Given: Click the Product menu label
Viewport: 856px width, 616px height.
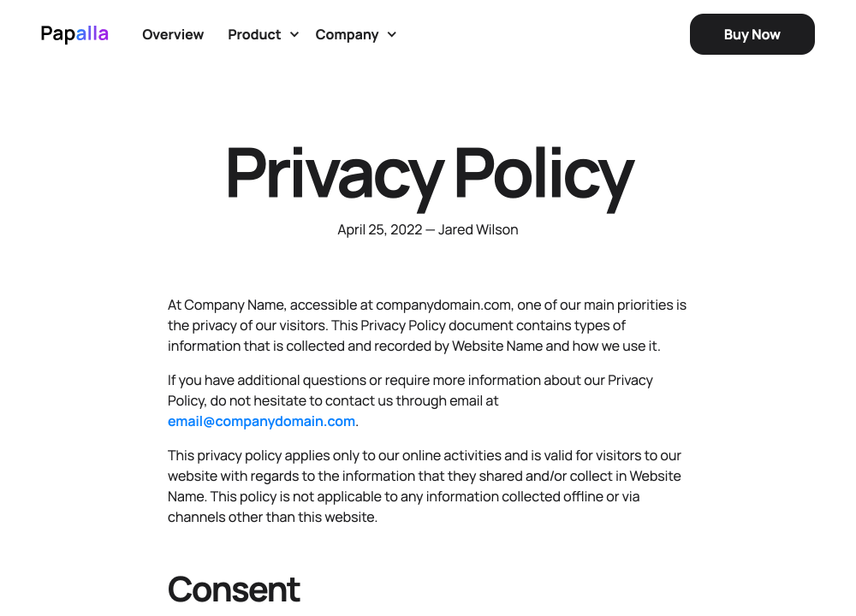Looking at the screenshot, I should tap(254, 34).
